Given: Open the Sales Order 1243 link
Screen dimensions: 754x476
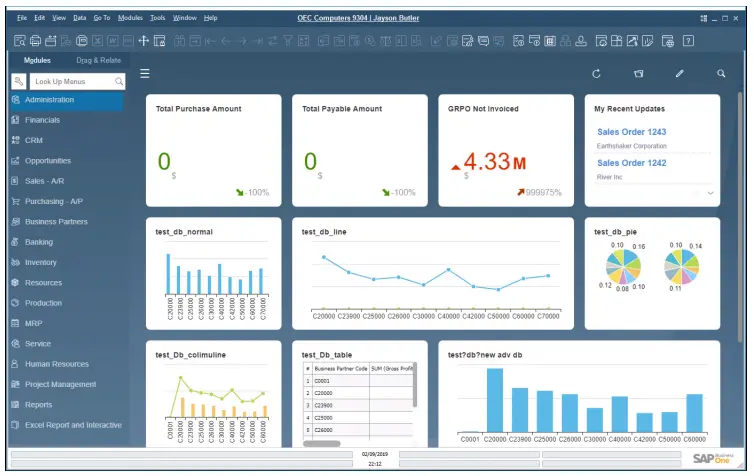Looking at the screenshot, I should pos(631,132).
